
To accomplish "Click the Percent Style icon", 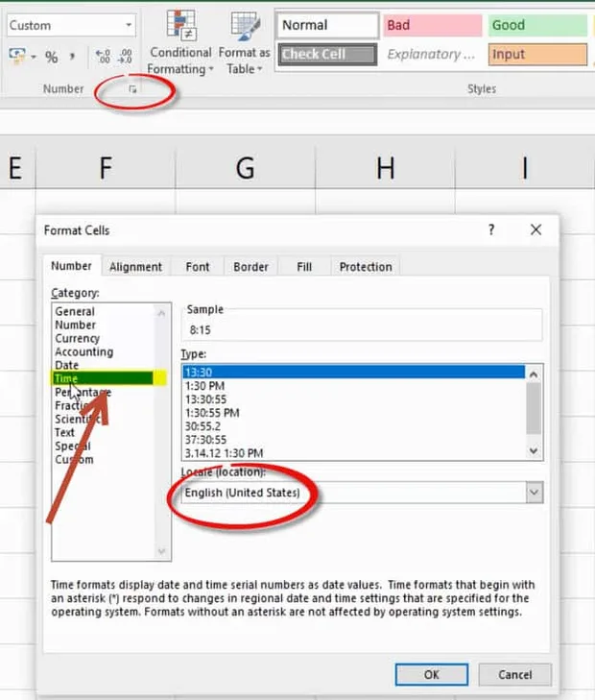I will 51,57.
